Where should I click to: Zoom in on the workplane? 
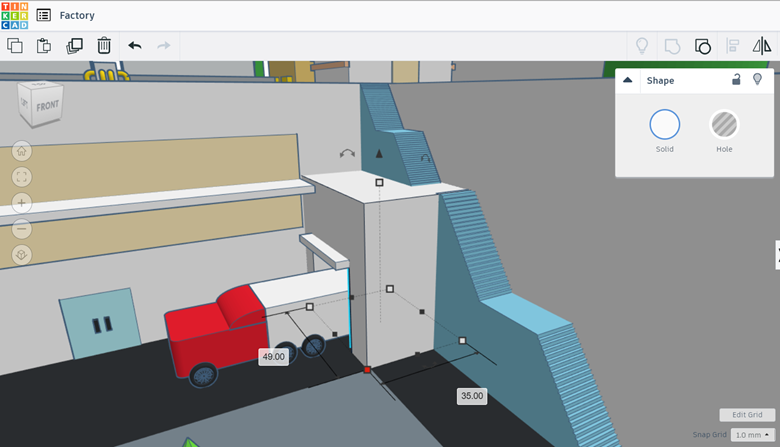[21, 203]
